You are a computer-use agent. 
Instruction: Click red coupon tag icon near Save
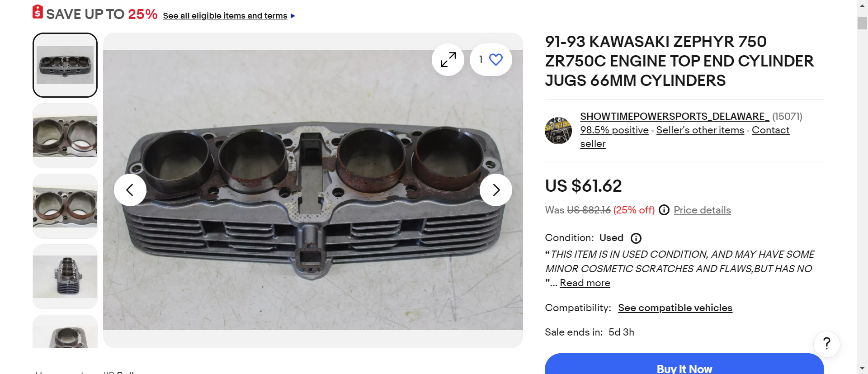point(38,12)
